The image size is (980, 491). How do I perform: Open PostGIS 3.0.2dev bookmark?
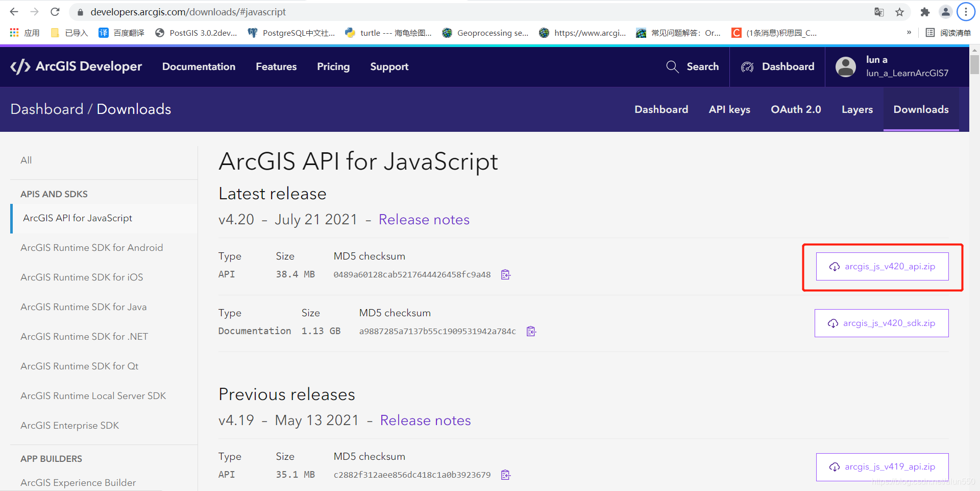(x=197, y=33)
